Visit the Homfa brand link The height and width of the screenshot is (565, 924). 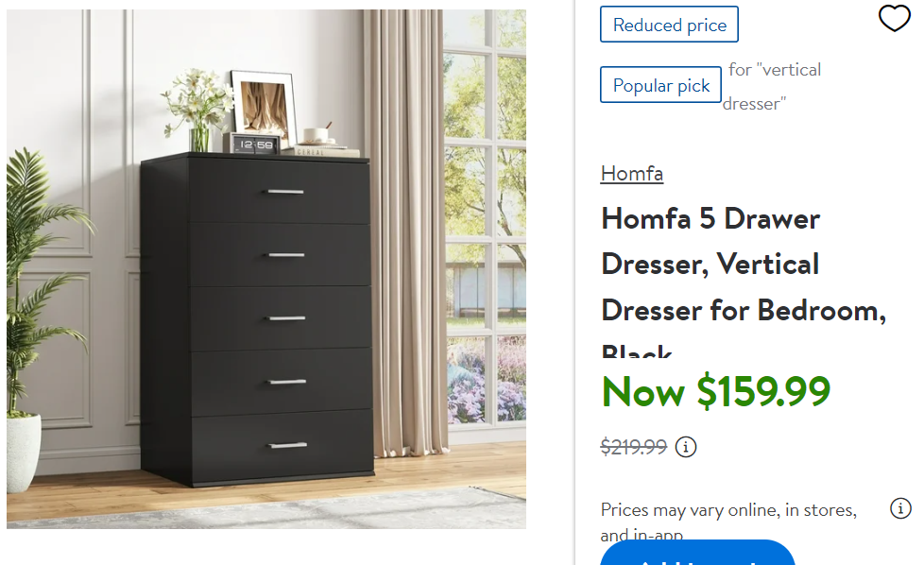tap(632, 174)
